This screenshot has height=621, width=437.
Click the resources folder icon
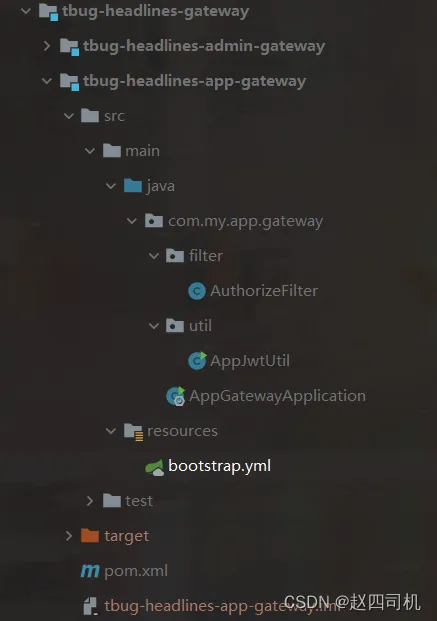point(133,432)
